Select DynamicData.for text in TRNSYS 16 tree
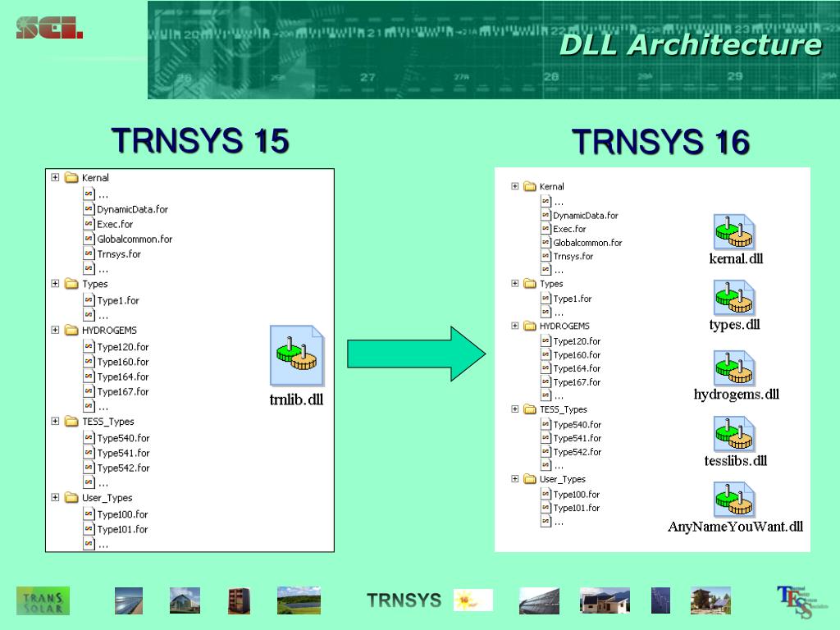Image resolution: width=840 pixels, height=630 pixels. pos(586,216)
